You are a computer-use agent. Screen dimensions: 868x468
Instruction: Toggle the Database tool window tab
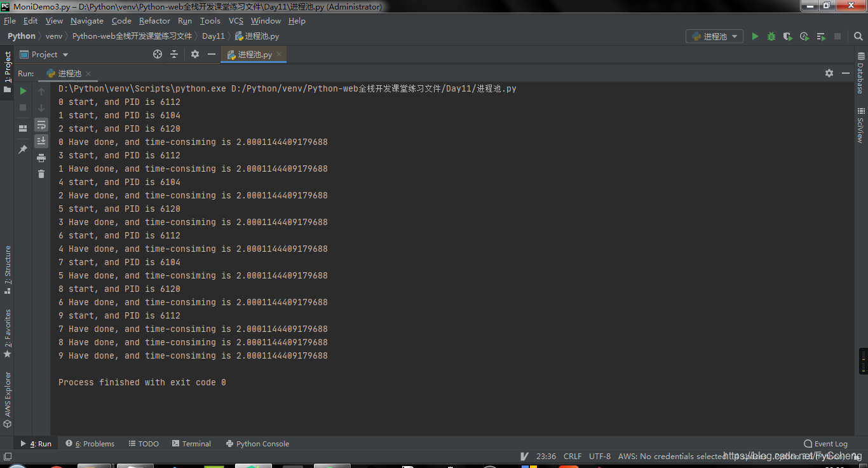[x=861, y=72]
